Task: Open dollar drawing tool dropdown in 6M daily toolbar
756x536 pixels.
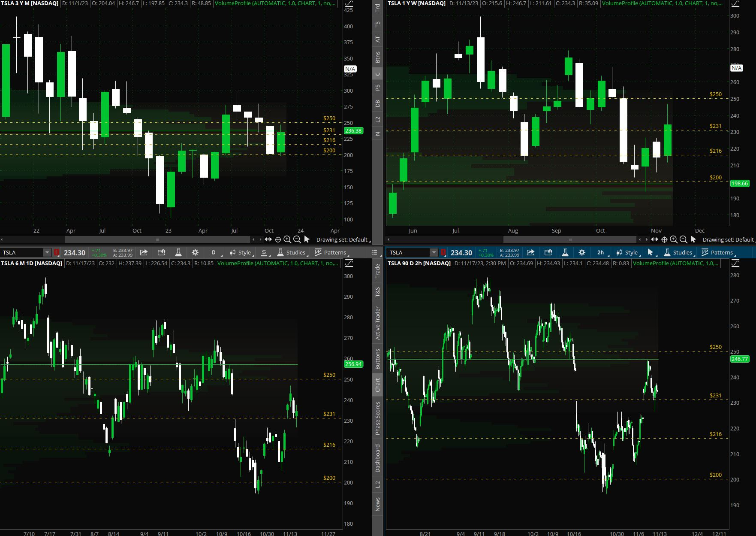Action: 265,252
